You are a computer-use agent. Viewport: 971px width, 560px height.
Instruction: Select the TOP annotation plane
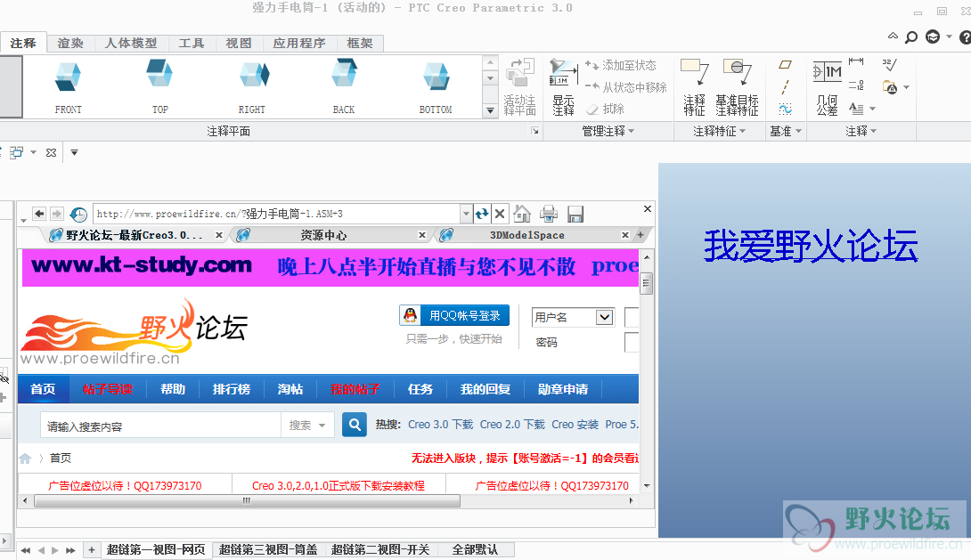tap(159, 86)
